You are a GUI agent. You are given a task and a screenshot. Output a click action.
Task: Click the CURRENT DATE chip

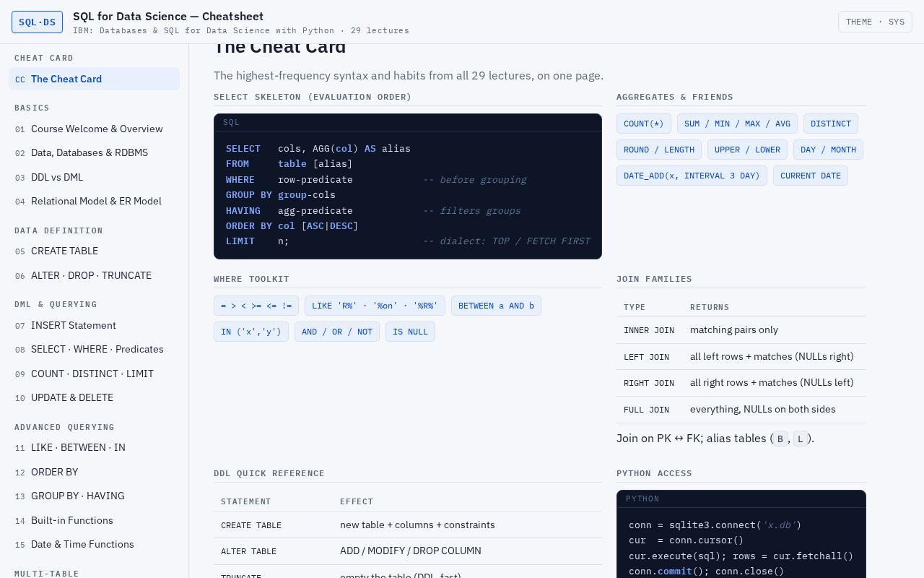click(811, 176)
